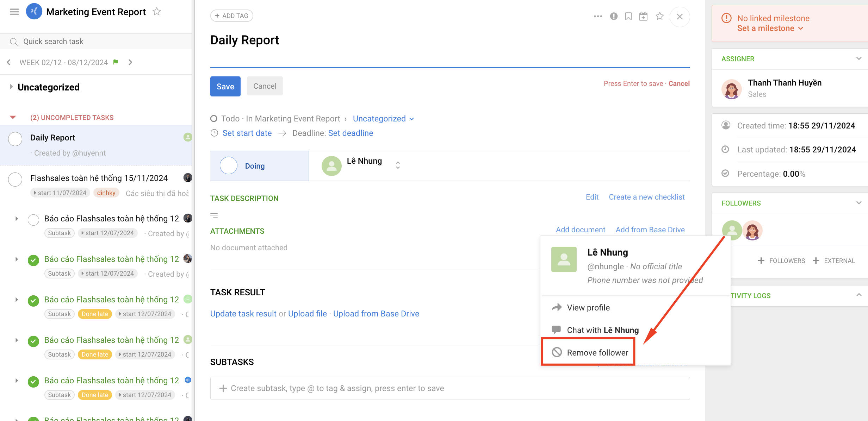Go to next week arrow
Viewport: 868px width, 421px height.
130,62
